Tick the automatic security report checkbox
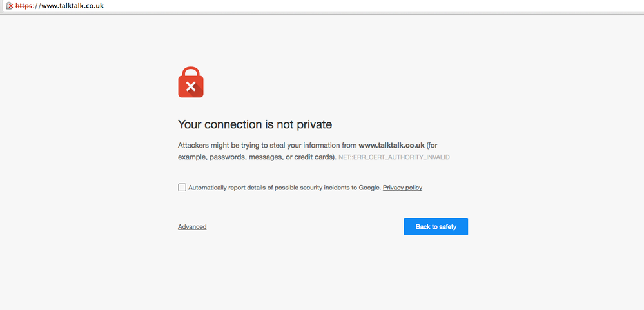 point(182,188)
